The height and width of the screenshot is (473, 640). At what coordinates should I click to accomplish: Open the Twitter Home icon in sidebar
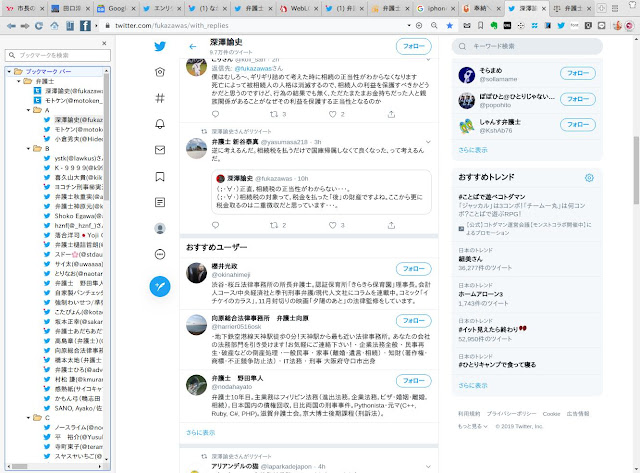pos(160,72)
